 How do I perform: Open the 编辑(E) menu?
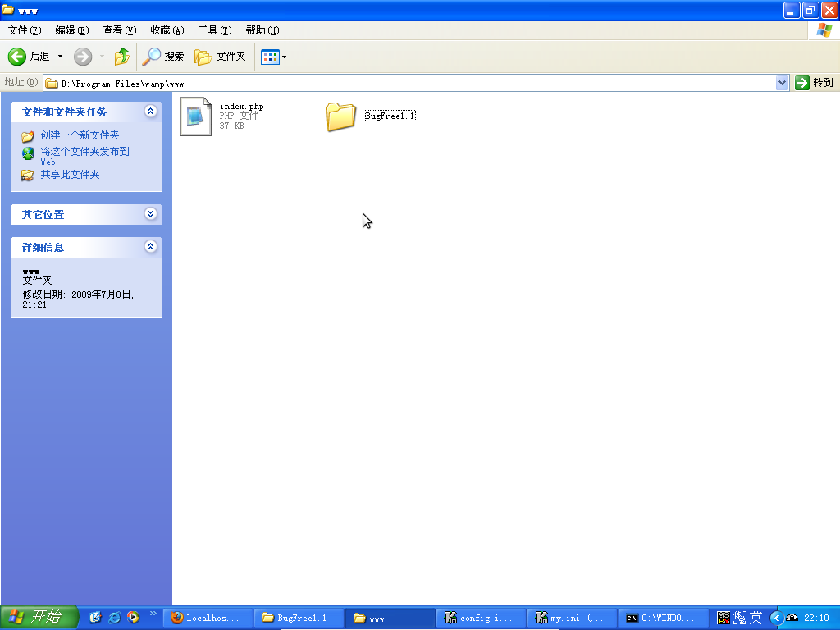72,30
